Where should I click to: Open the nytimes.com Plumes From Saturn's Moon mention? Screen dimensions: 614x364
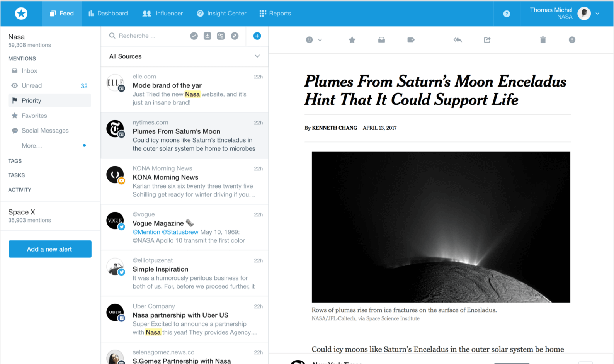coord(185,136)
